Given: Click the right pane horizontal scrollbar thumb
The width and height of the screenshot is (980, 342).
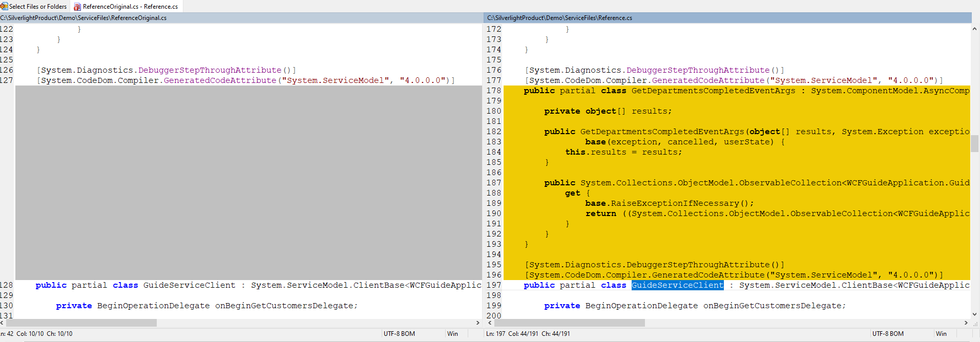Looking at the screenshot, I should pos(569,323).
